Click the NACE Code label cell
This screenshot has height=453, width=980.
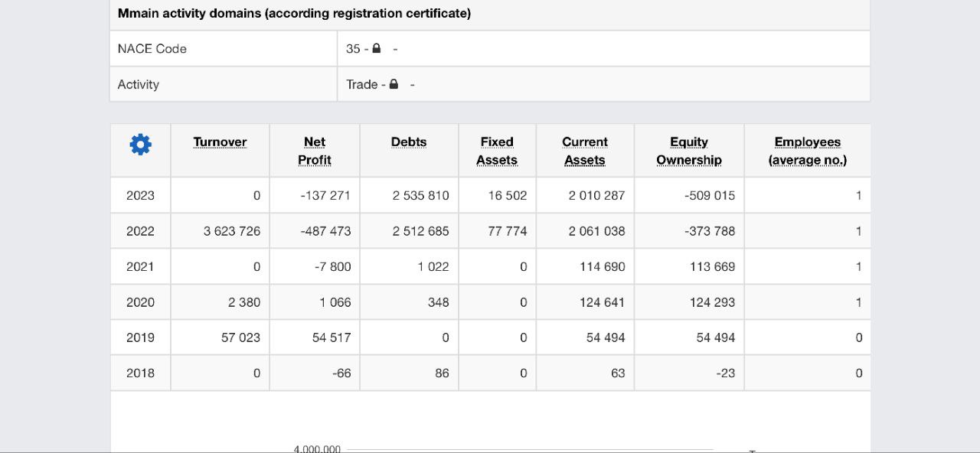152,48
